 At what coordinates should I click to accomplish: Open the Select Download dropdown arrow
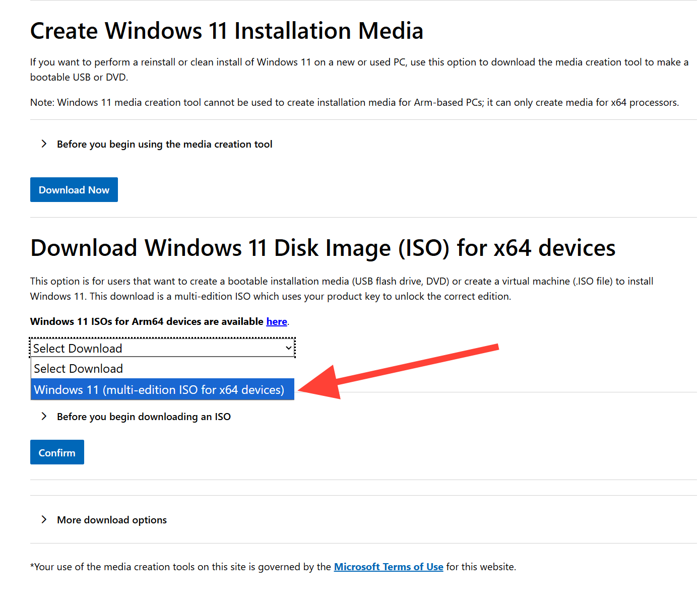[288, 348]
